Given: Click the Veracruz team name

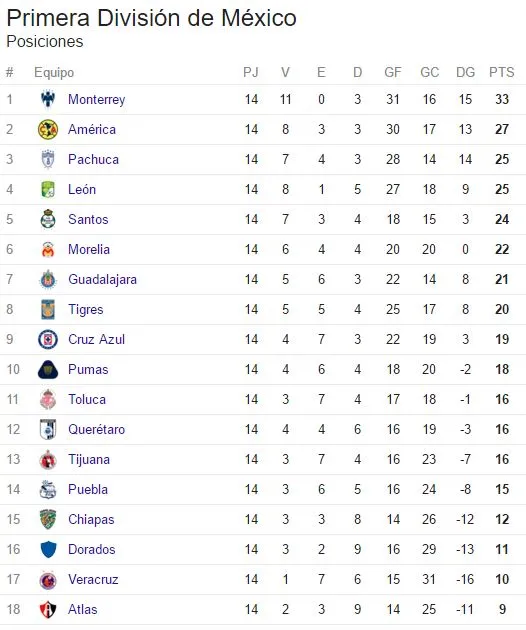Looking at the screenshot, I should 93,579.
